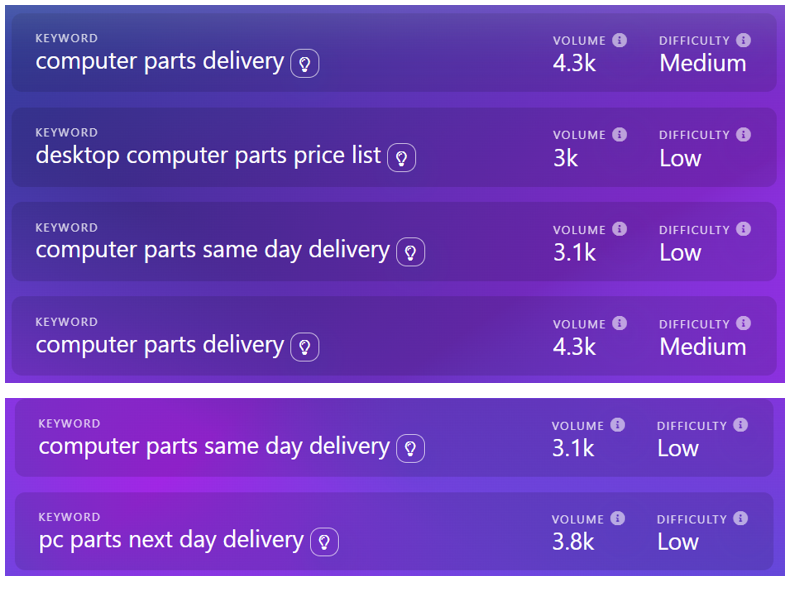The height and width of the screenshot is (591, 795).
Task: Click difficulty info icon on second computer parts delivery row
Action: click(743, 324)
